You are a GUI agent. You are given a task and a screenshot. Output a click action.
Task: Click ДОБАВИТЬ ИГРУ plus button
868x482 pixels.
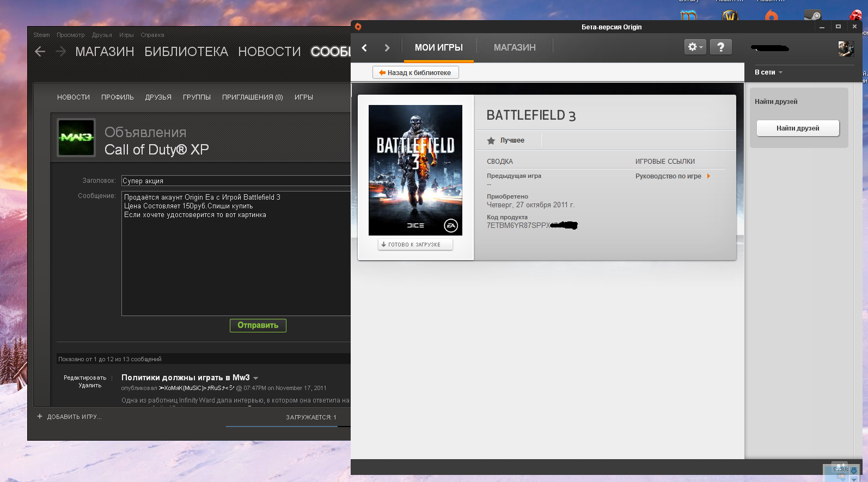(69, 417)
